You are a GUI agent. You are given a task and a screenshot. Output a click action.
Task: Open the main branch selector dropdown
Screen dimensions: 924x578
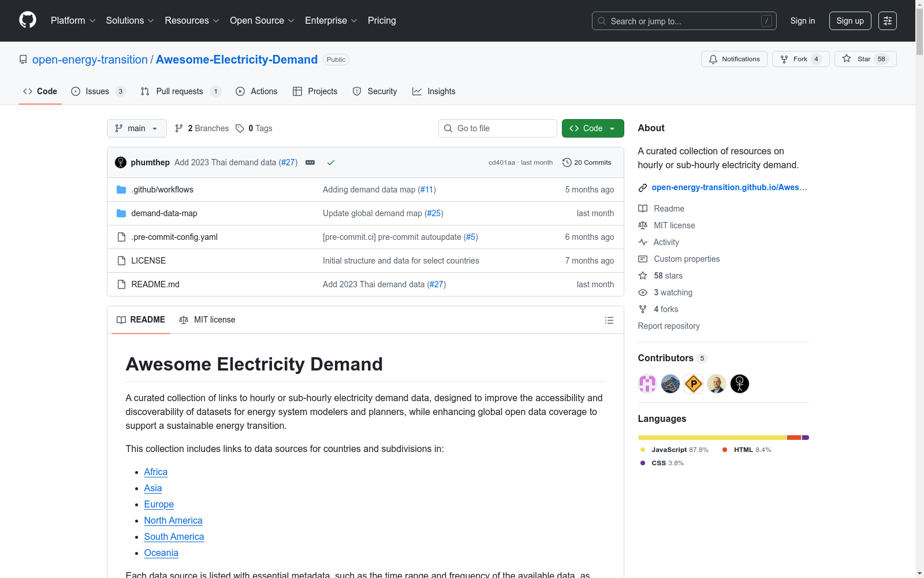pyautogui.click(x=137, y=128)
